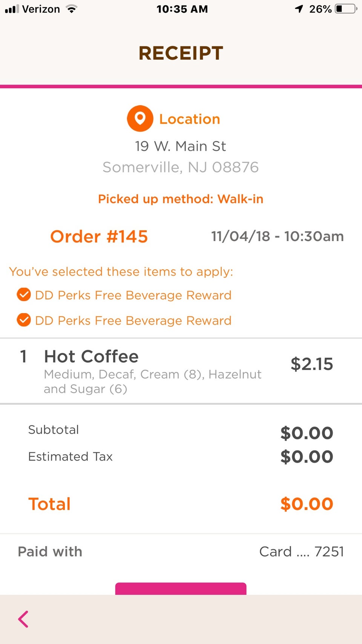
Task: Toggle second DD Perks Free Beverage Reward checkmark
Action: point(24,320)
